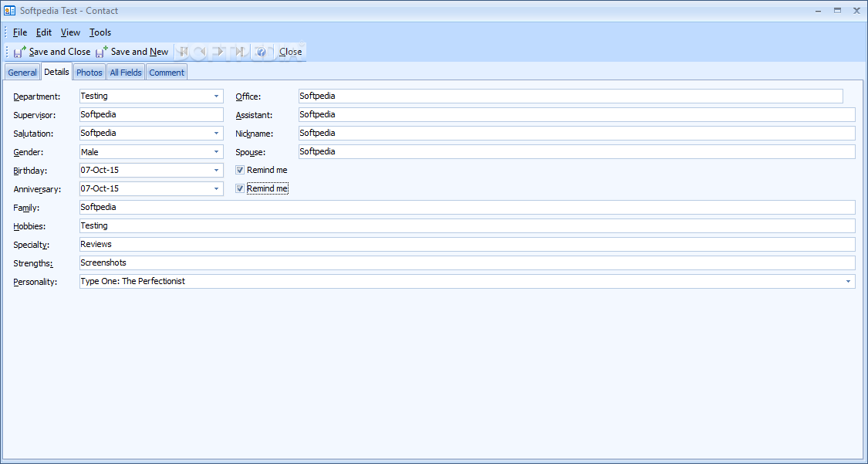Screen dimensions: 868x464
Task: Click the Specialty field containing Reviews
Action: (468, 244)
